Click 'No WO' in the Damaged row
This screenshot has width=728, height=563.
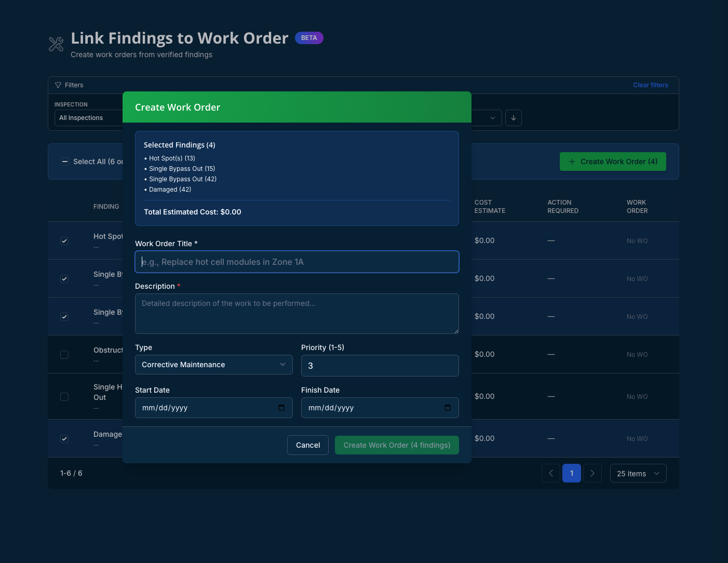tap(637, 439)
